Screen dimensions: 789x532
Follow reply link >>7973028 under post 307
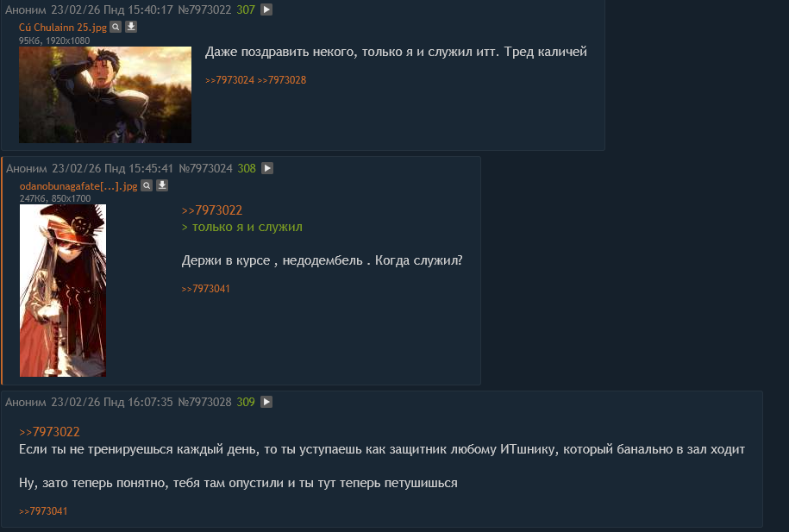282,80
